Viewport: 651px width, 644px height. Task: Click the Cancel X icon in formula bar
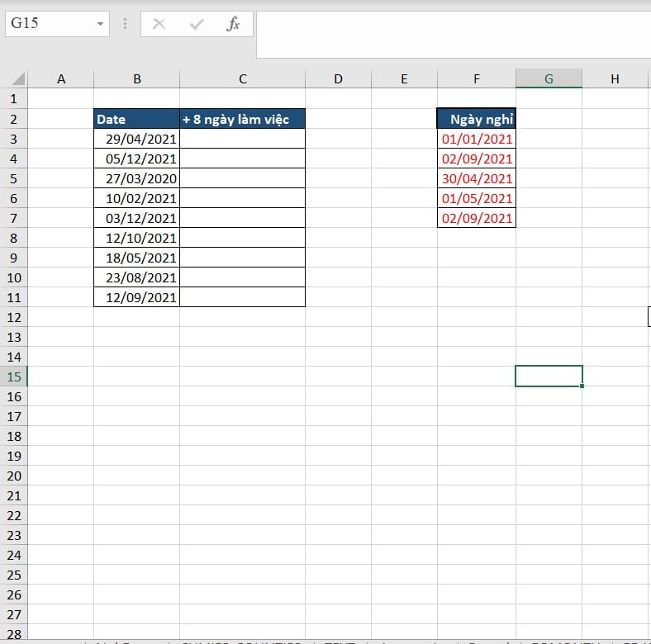coord(159,24)
